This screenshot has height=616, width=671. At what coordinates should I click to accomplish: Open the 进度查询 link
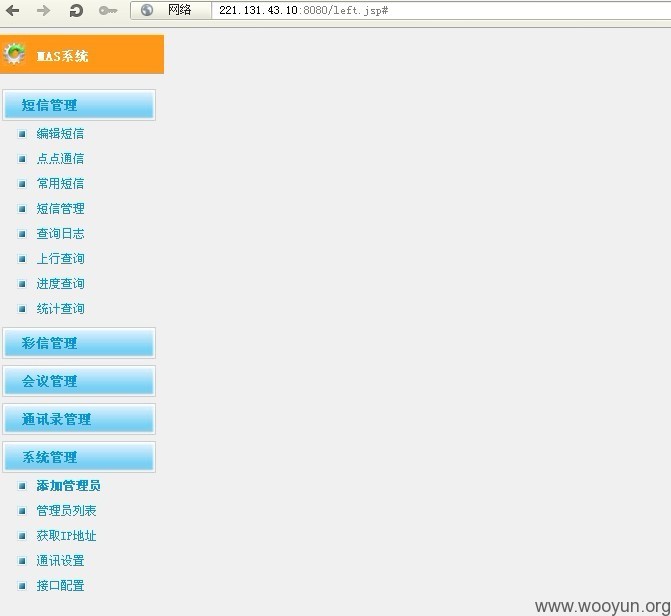pos(60,283)
